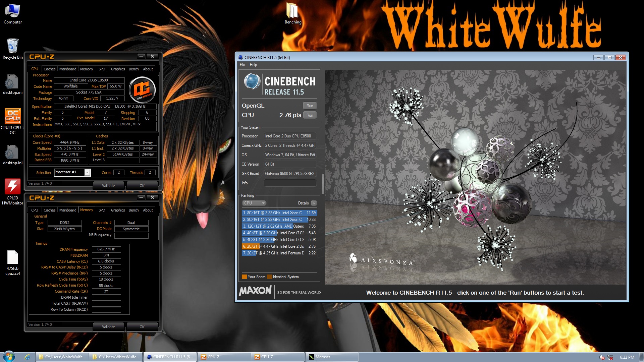Viewport: 644px width, 362px height.
Task: Click the OC Super Overclock logo in CPU-Z
Action: 142,90
